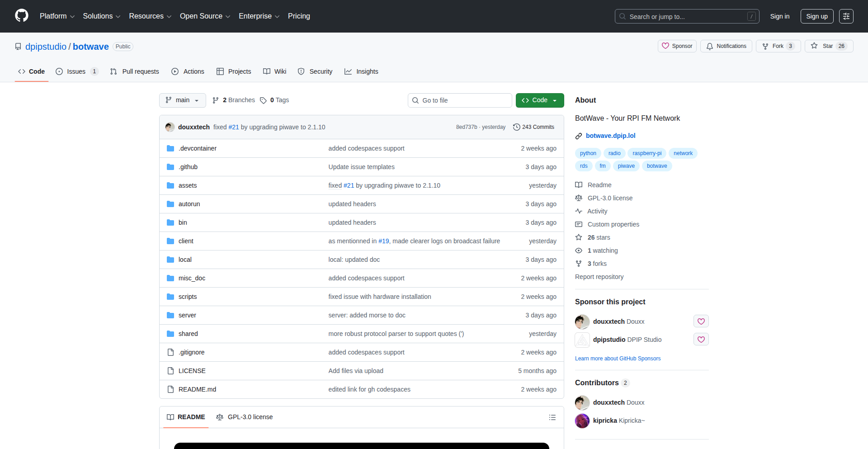Open the README.md file
The image size is (868, 449).
coord(197,389)
